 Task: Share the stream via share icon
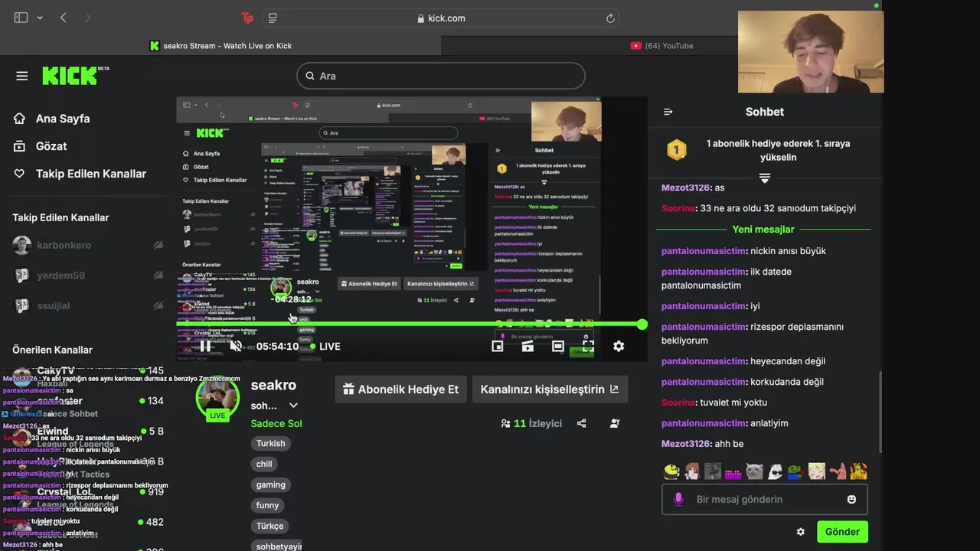point(581,423)
